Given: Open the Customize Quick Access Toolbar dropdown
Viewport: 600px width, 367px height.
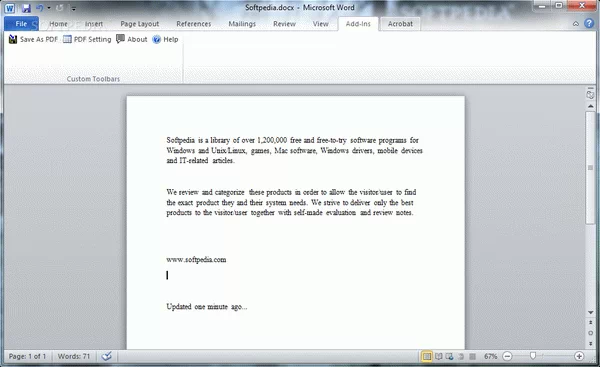Looking at the screenshot, I should (73, 8).
